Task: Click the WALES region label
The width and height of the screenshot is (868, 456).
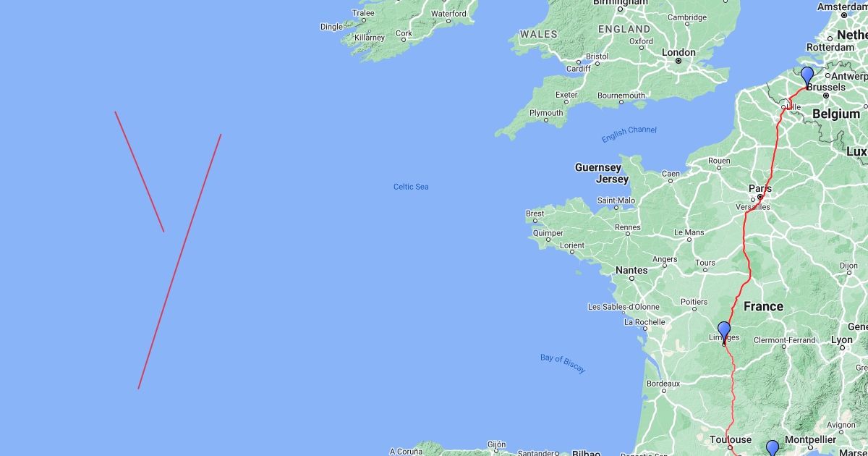Action: [x=539, y=34]
